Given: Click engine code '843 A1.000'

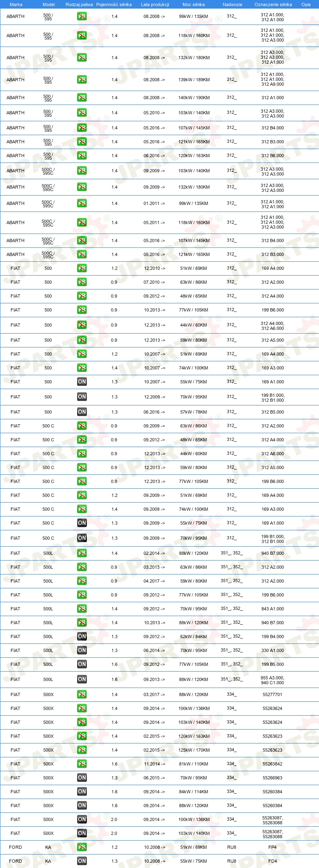Looking at the screenshot, I should [x=272, y=609].
